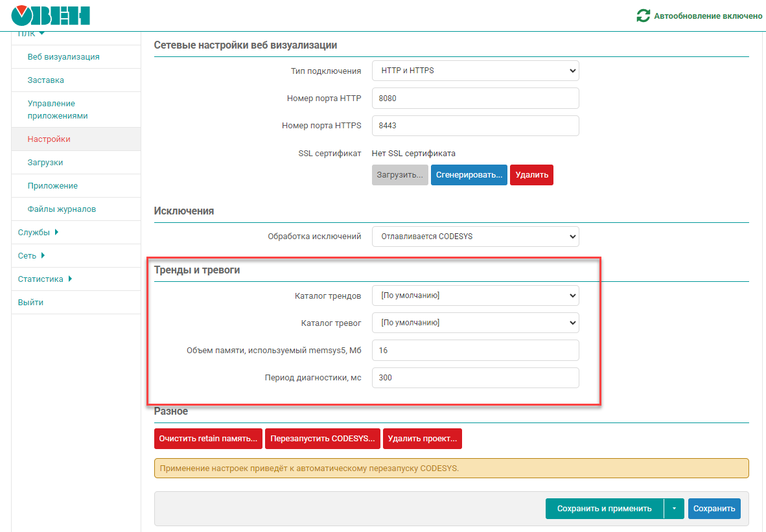
Task: Click the Номер порта HTTP field
Action: click(x=475, y=98)
